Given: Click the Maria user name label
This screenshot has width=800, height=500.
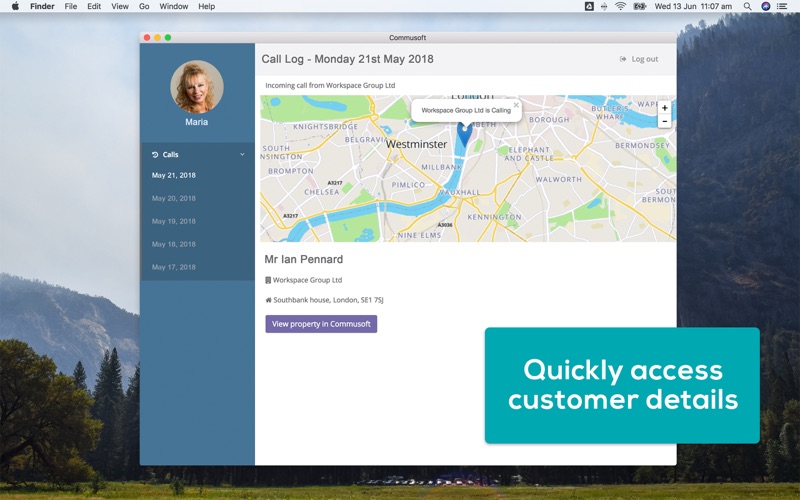Looking at the screenshot, I should tap(196, 122).
